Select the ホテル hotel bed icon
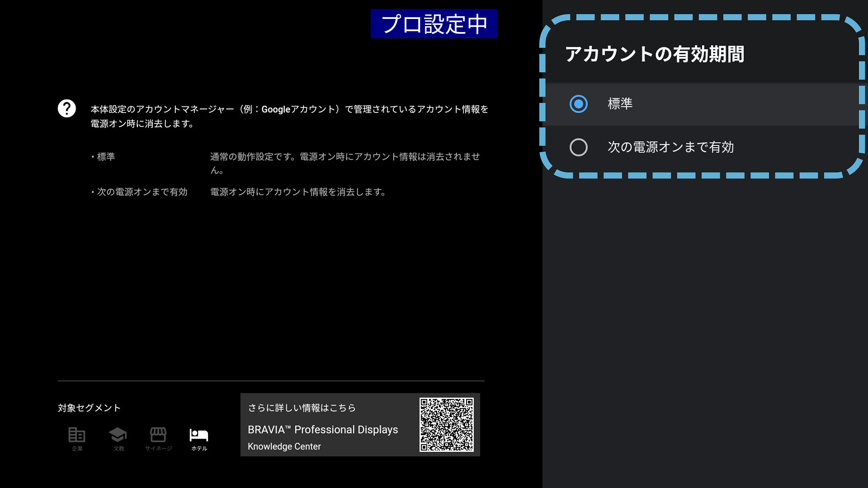 pos(199,435)
